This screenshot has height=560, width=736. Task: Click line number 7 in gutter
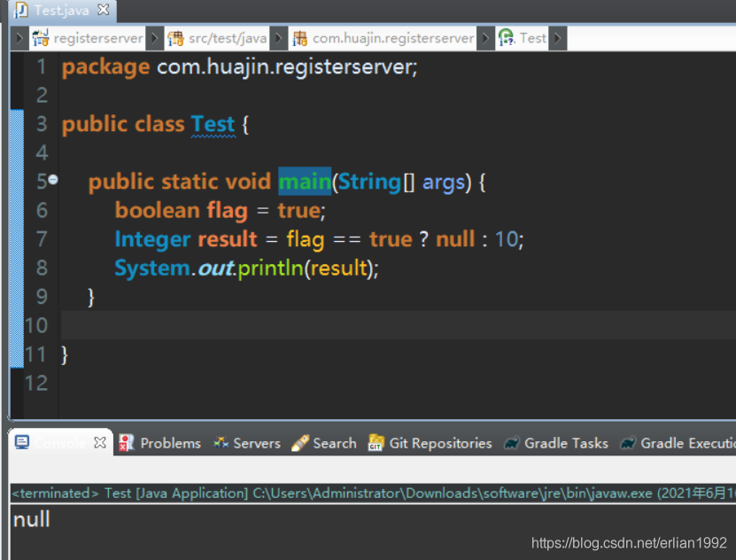[x=42, y=239]
